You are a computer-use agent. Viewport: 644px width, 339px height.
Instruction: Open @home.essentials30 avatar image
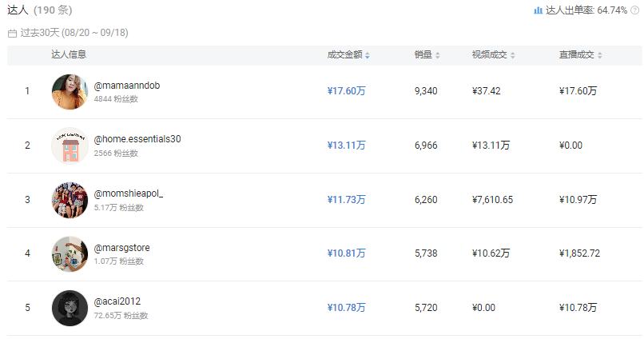[x=70, y=146]
